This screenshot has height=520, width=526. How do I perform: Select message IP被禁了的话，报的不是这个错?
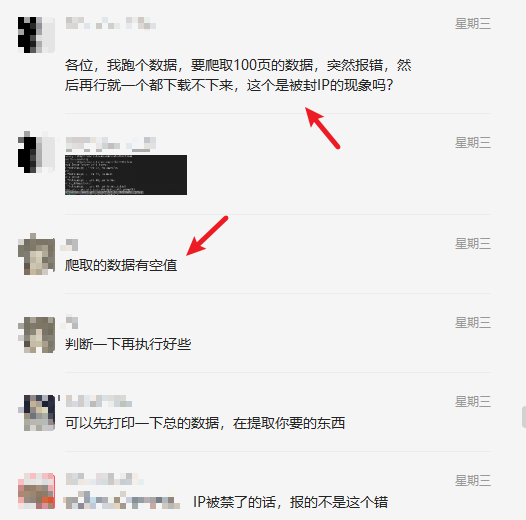[291, 502]
